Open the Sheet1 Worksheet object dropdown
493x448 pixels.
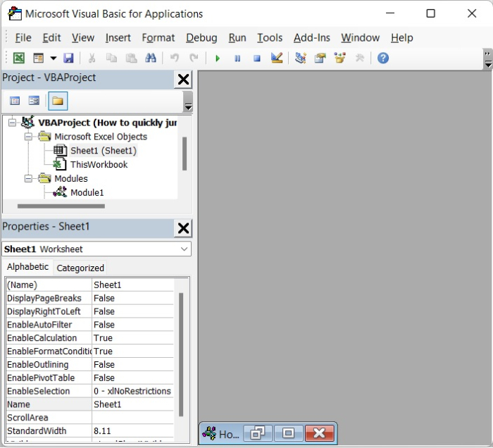185,249
